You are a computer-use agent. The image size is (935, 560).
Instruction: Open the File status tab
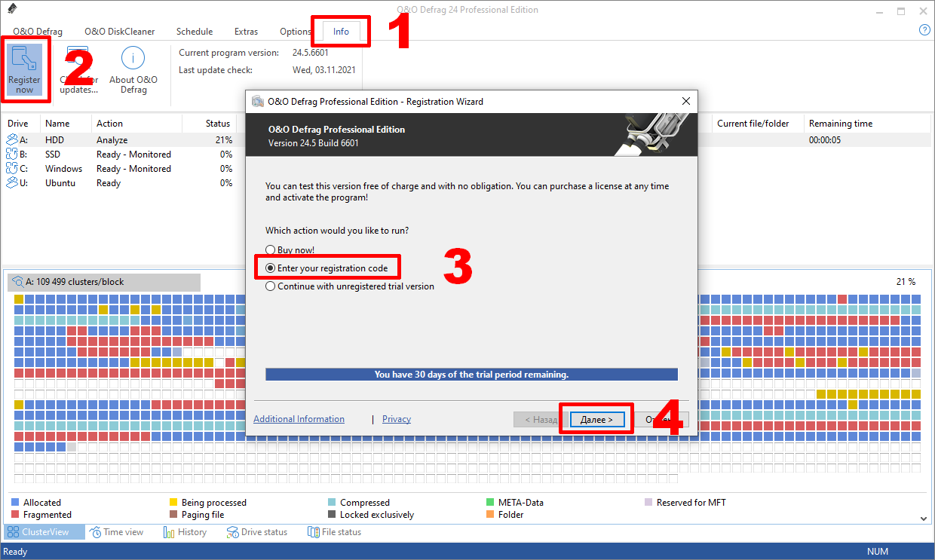pyautogui.click(x=335, y=532)
